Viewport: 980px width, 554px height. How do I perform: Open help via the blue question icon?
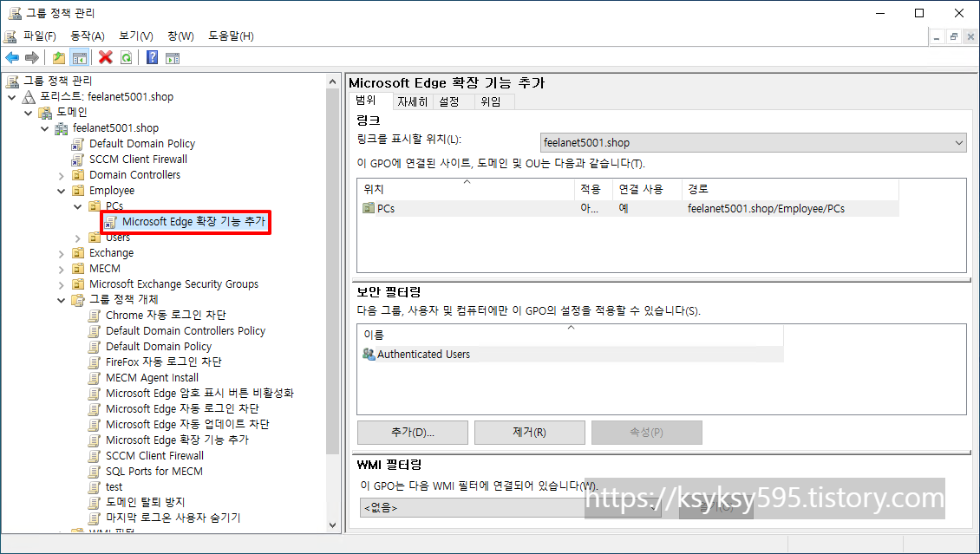click(152, 58)
